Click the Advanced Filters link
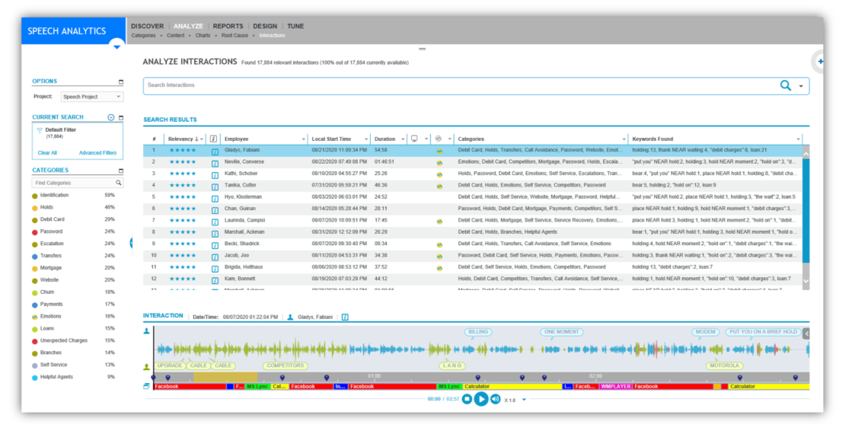 (97, 153)
